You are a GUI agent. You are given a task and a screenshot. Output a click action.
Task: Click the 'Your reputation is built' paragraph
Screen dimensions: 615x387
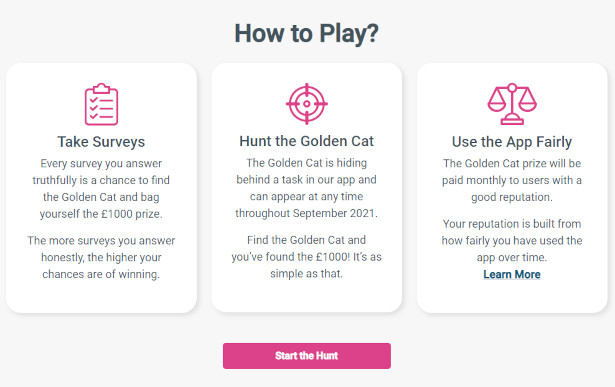point(512,241)
